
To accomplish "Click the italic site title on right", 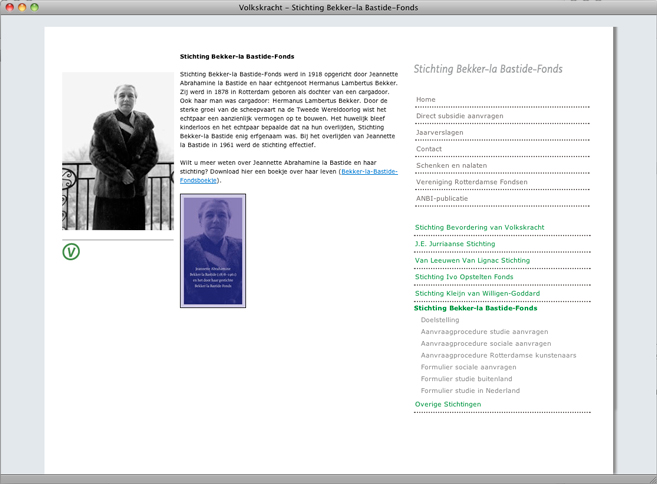I will 488,69.
